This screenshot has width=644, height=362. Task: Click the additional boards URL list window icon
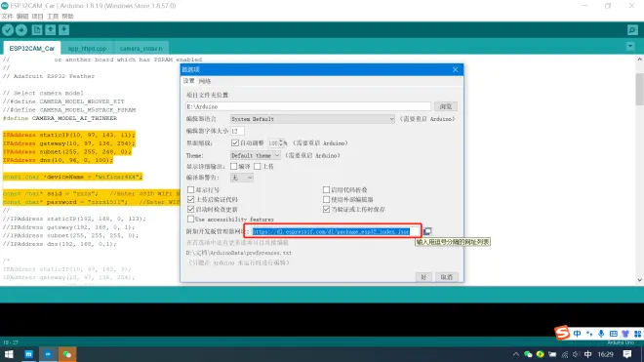point(427,231)
